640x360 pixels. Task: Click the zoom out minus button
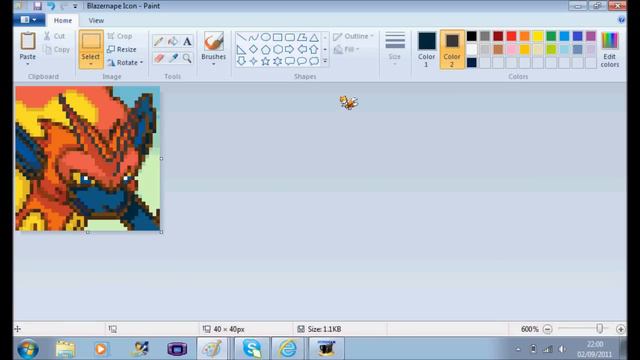[547, 329]
